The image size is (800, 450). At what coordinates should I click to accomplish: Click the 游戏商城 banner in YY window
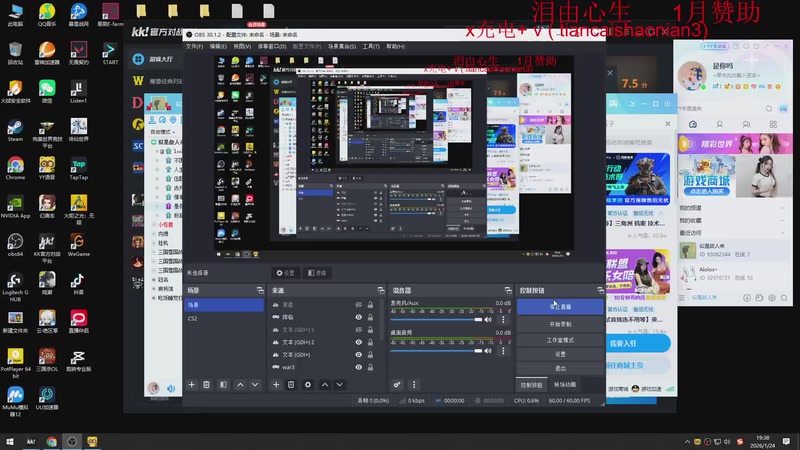(x=707, y=176)
